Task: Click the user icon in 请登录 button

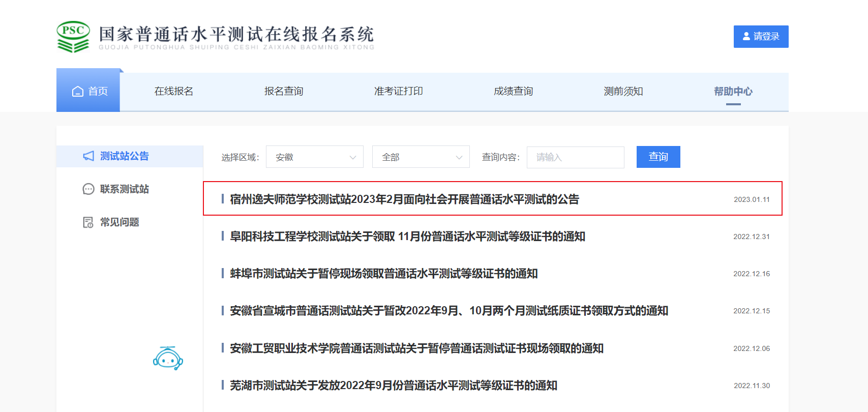Action: tap(746, 37)
